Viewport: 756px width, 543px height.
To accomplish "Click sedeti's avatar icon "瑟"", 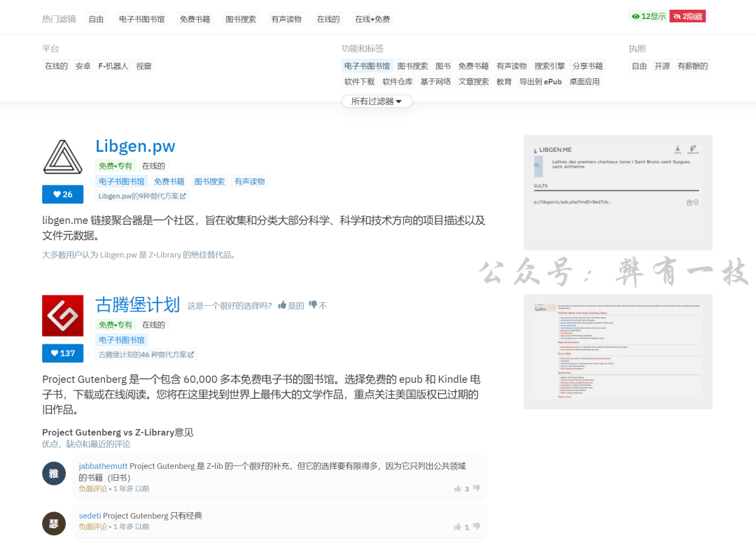I will pyautogui.click(x=54, y=523).
